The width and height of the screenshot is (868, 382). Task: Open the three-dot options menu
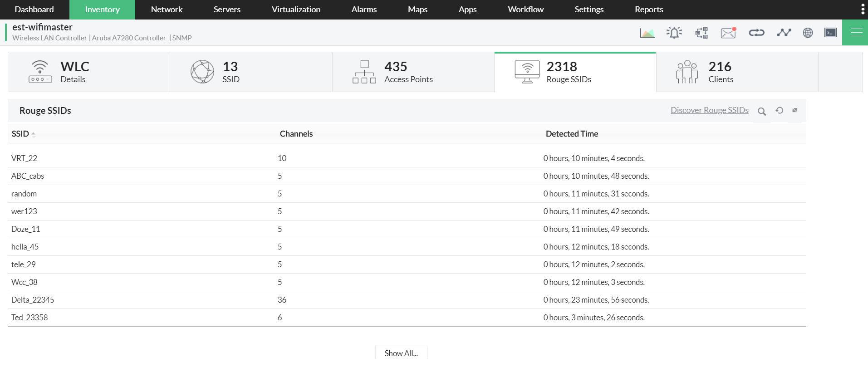(863, 10)
